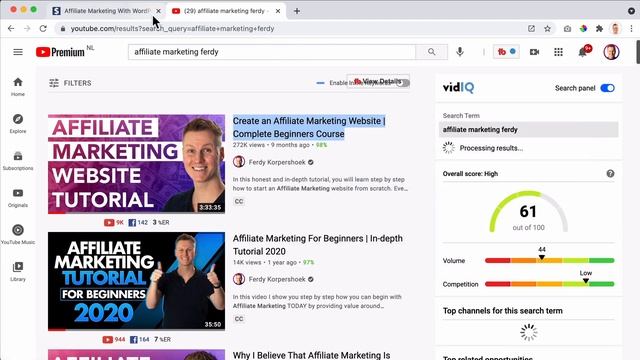Screen dimensions: 640x360
Task: Toggle the vidIQ Search panel switch
Action: tap(607, 88)
